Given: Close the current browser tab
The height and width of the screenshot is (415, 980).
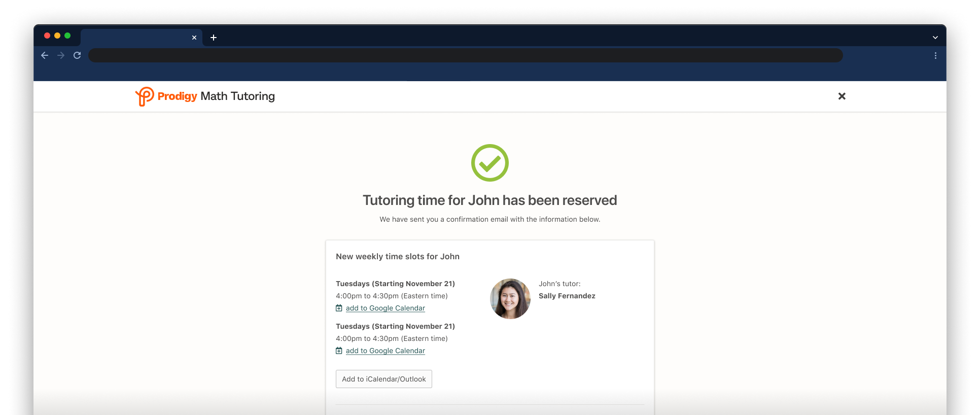Looking at the screenshot, I should click(x=194, y=38).
